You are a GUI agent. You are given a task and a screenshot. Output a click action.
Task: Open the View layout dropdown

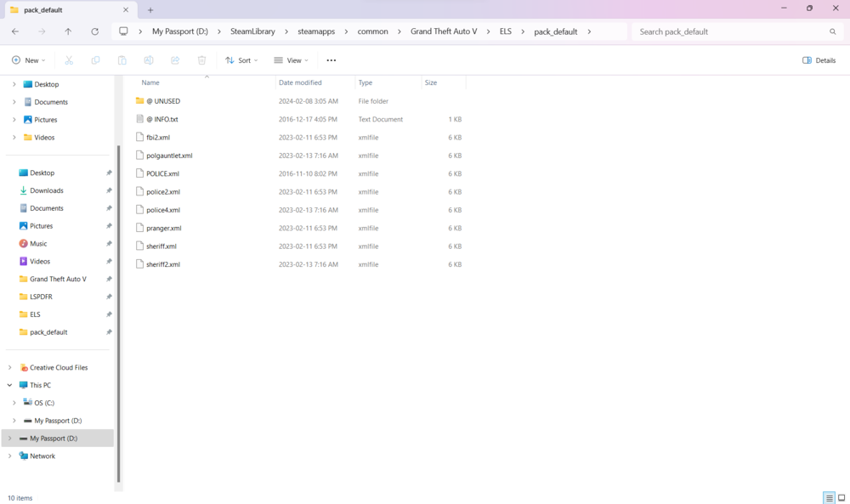click(x=291, y=60)
